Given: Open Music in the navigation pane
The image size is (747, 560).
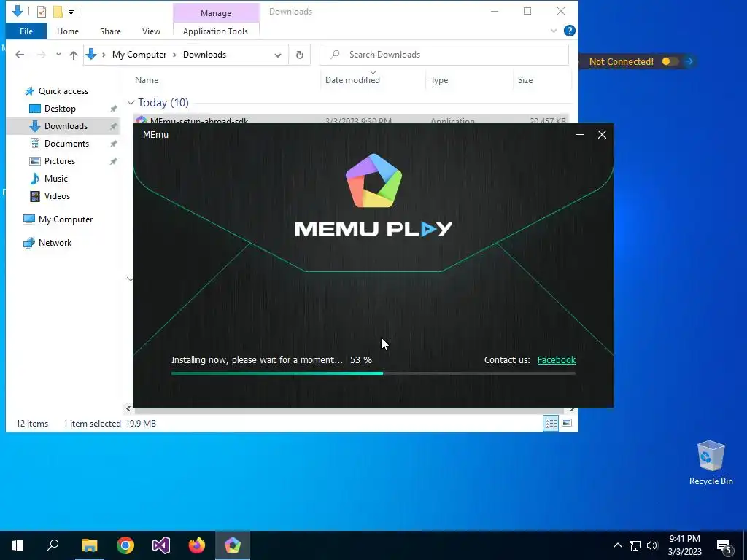Looking at the screenshot, I should click(55, 179).
